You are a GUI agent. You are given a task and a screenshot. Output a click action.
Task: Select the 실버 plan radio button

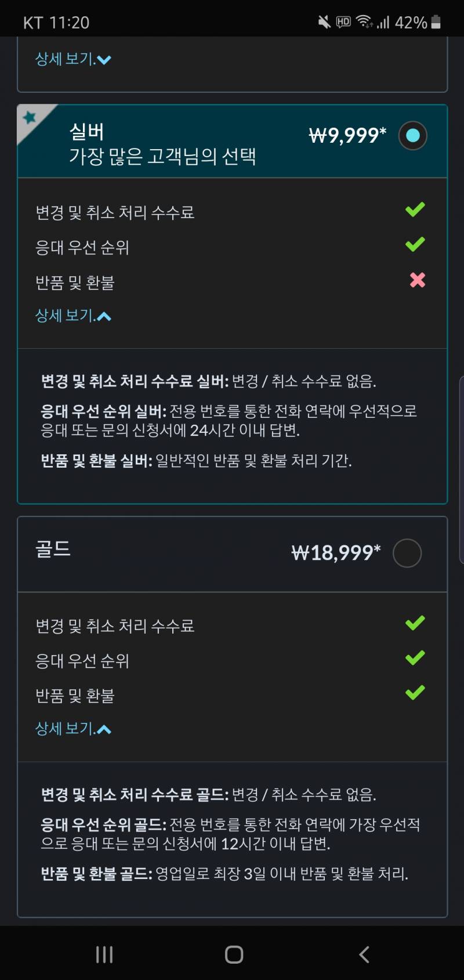click(x=412, y=135)
